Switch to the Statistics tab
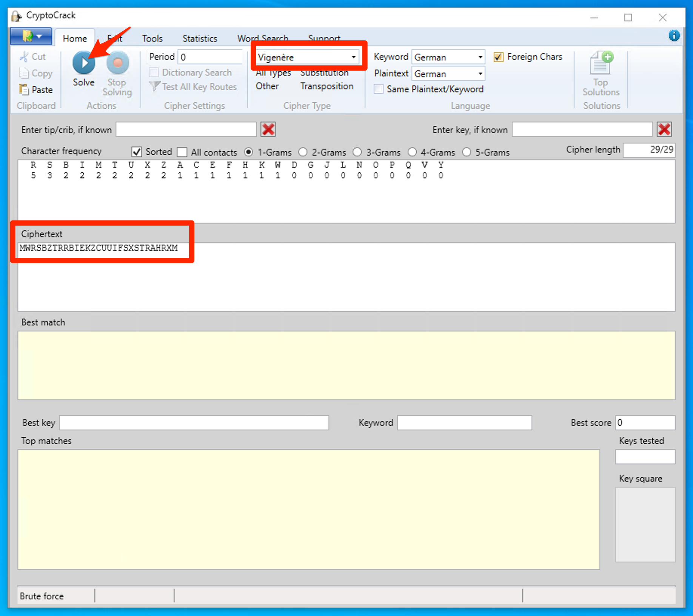 click(200, 38)
